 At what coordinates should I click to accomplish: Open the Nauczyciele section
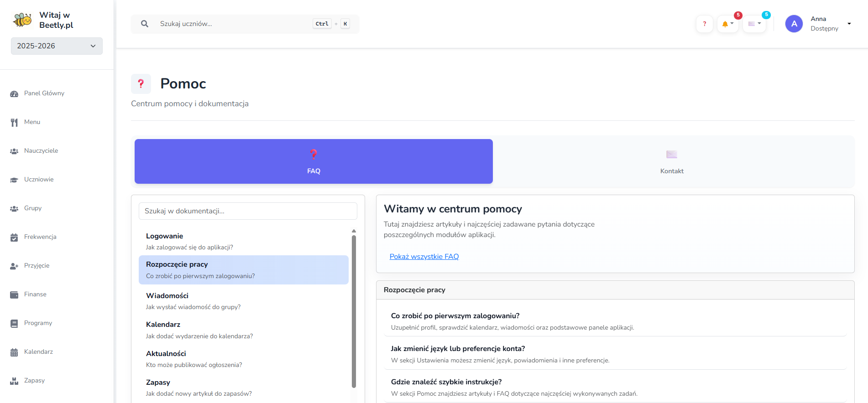41,151
